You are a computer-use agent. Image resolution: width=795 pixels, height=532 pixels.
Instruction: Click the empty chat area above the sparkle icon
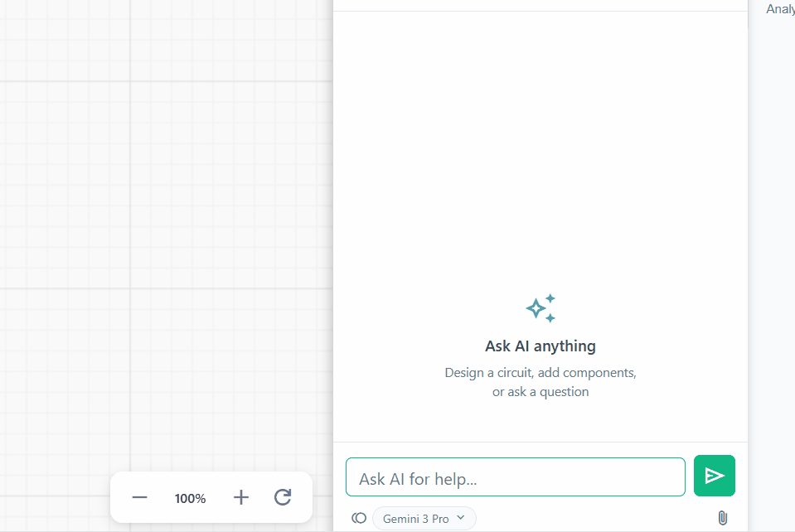coord(541,149)
